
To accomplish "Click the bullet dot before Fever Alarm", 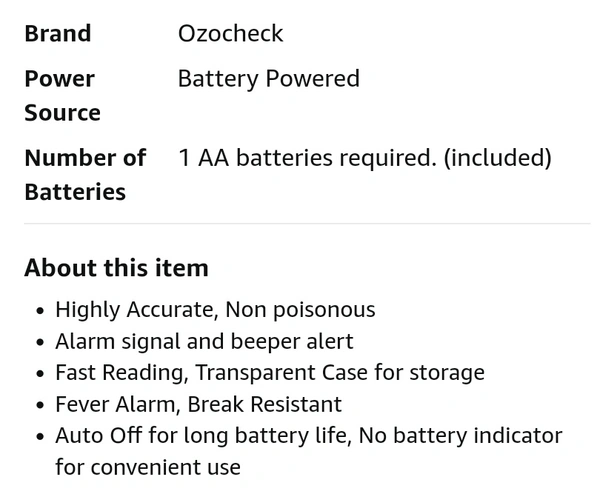I will click(39, 406).
